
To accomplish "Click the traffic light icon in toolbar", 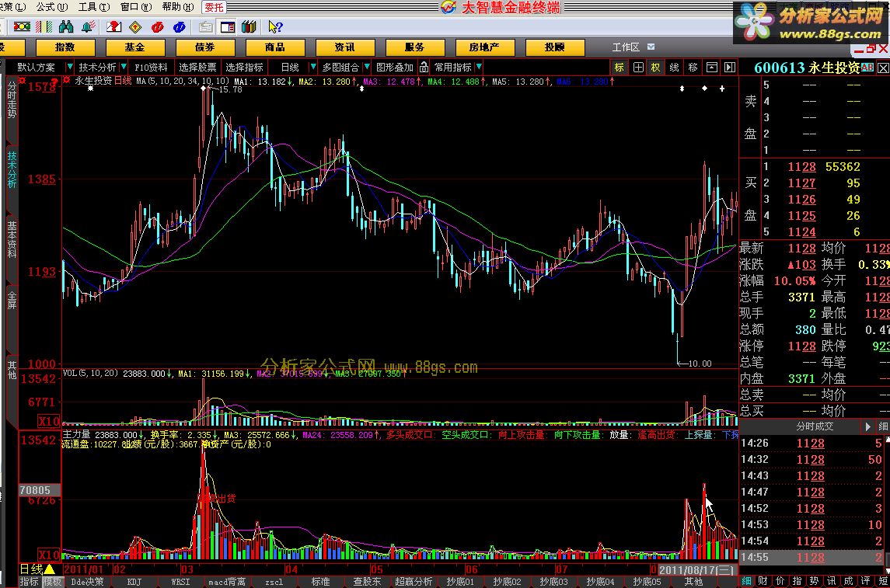I will 22,26.
